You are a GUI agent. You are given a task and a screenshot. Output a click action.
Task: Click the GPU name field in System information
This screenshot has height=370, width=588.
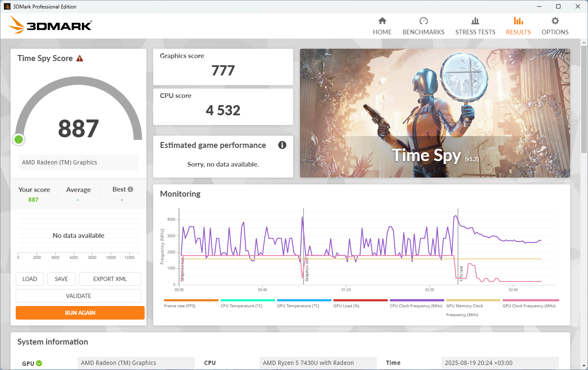(x=136, y=363)
